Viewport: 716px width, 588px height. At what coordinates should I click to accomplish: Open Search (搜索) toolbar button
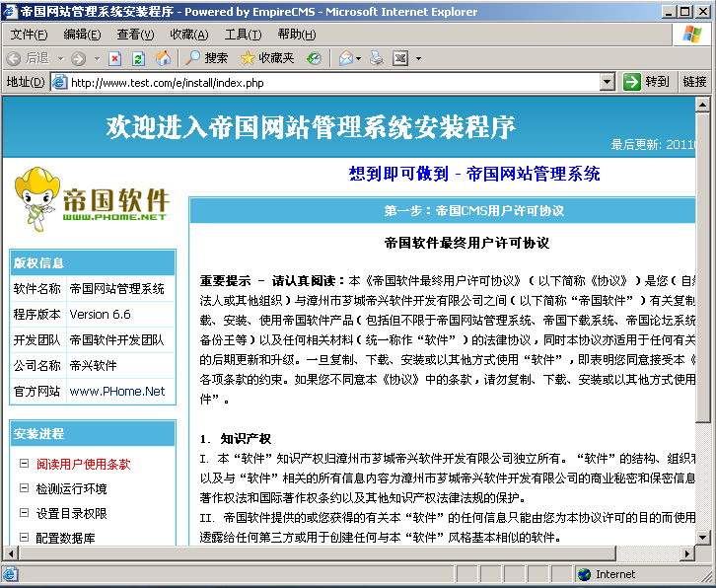coord(206,58)
